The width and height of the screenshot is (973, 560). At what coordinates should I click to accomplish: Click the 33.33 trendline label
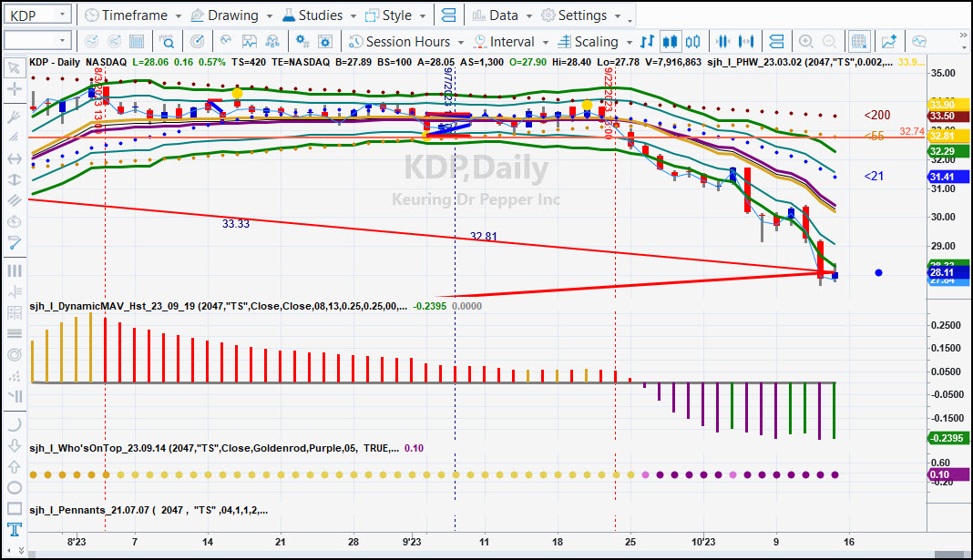click(x=236, y=224)
